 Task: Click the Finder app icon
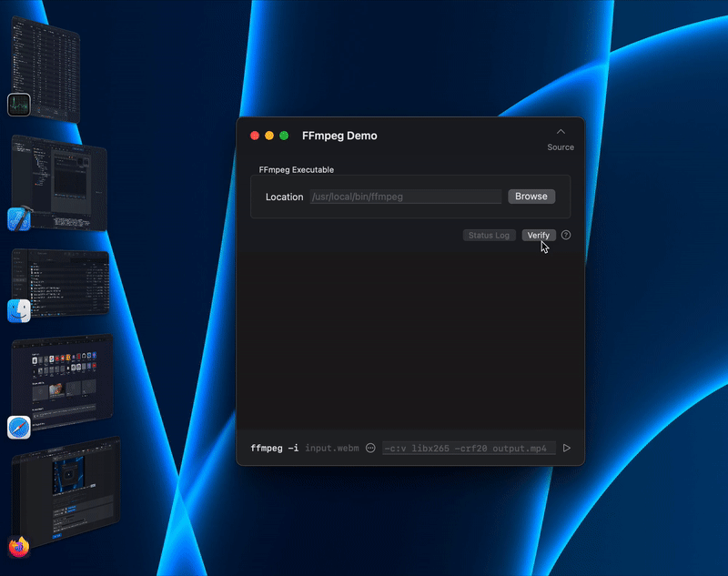pyautogui.click(x=19, y=311)
